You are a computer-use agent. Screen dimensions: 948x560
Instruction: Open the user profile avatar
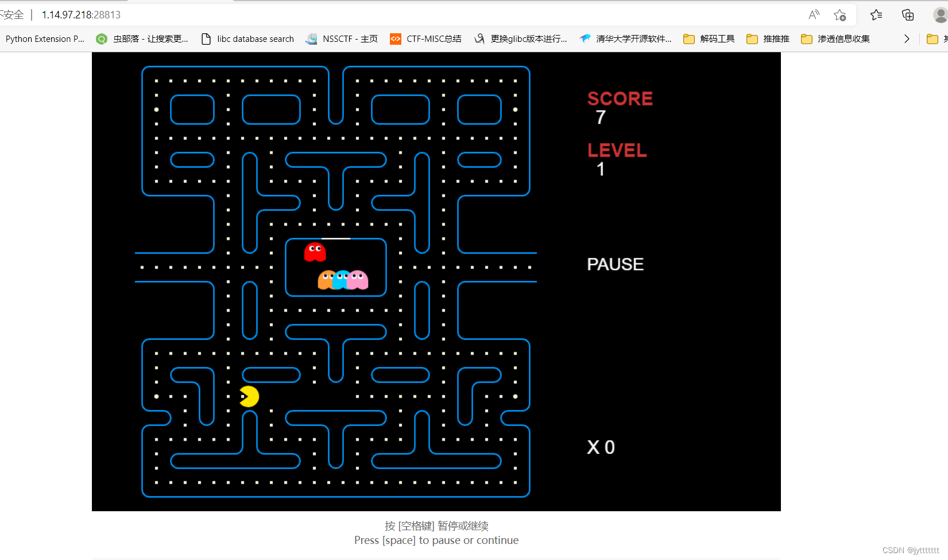coord(941,15)
